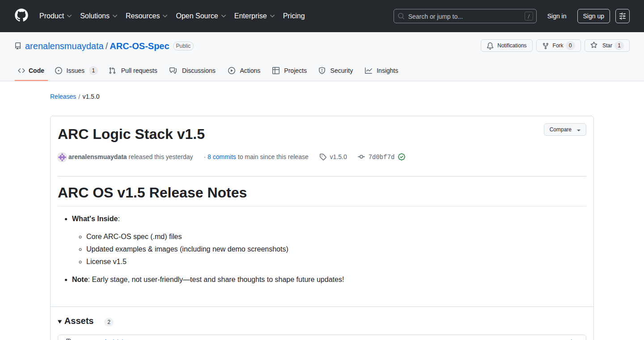Viewport: 644px width, 340px height.
Task: Open the appearance settings icon button
Action: [623, 16]
